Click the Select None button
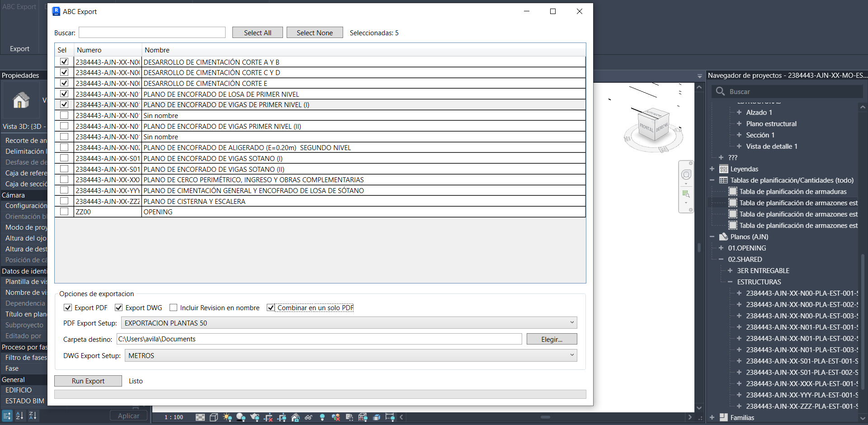868x425 pixels. (x=314, y=32)
